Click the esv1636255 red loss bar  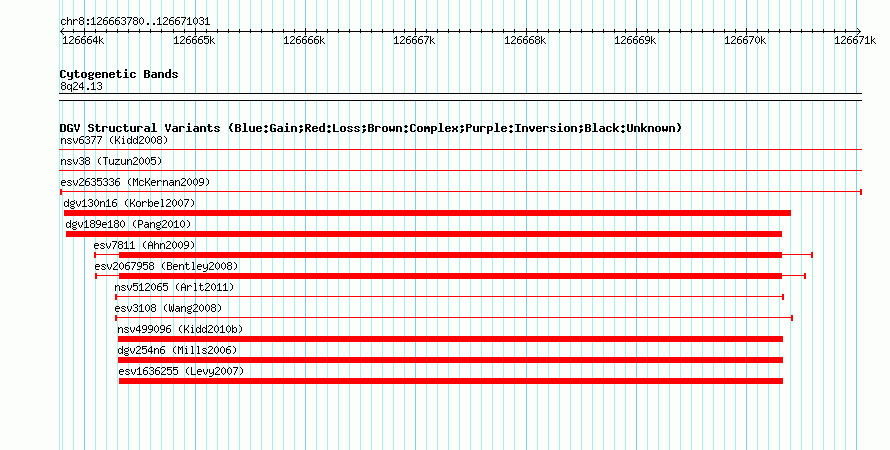(x=451, y=381)
